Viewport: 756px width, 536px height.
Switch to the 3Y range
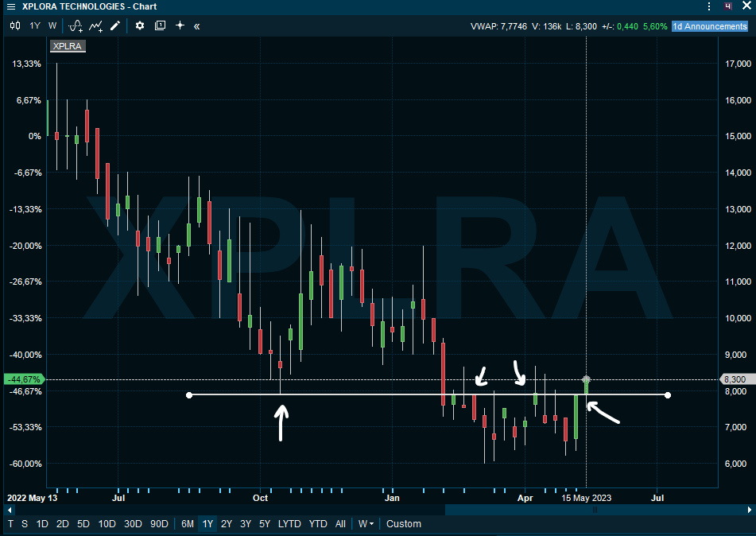(x=246, y=524)
